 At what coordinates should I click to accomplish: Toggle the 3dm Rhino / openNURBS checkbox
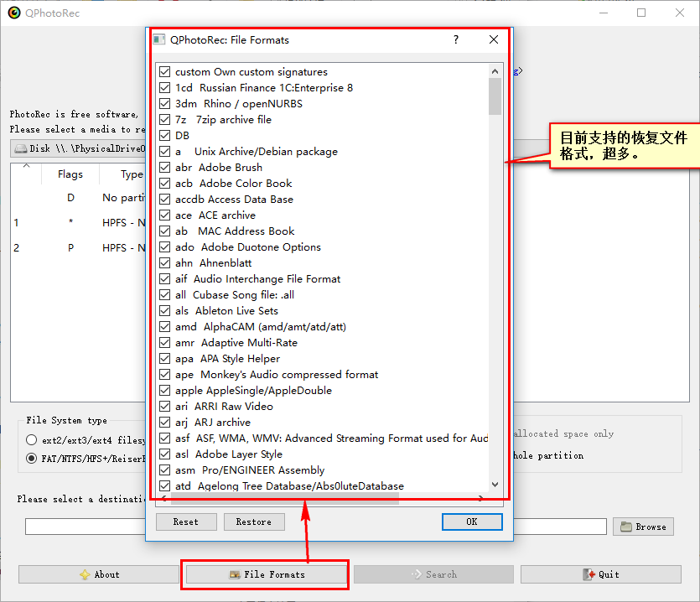click(165, 104)
